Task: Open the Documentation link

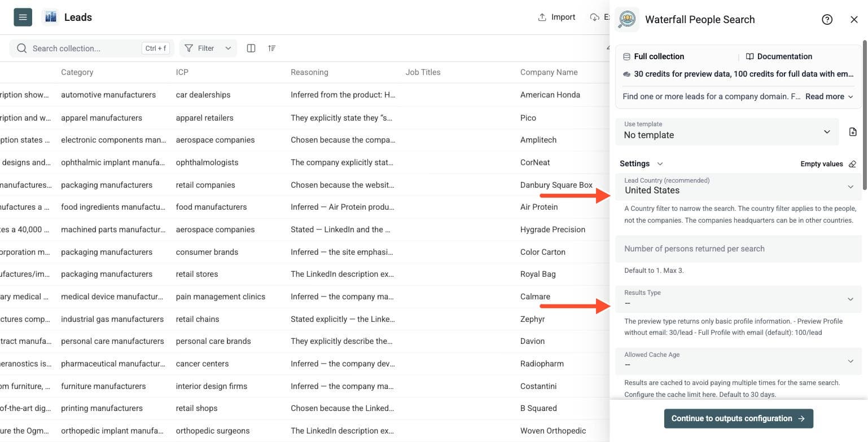Action: 779,56
